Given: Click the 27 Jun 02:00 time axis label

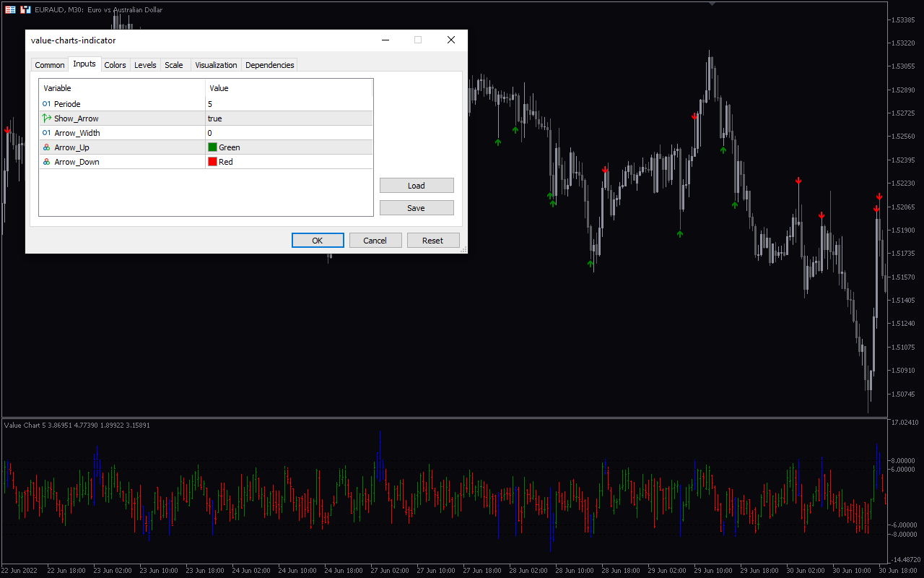Looking at the screenshot, I should (x=389, y=570).
